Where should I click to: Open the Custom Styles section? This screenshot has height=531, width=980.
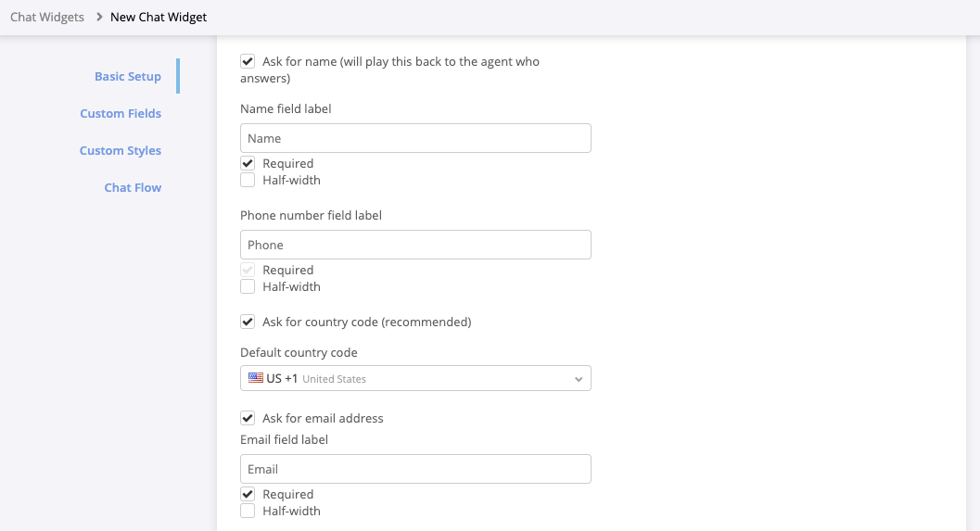pos(120,150)
